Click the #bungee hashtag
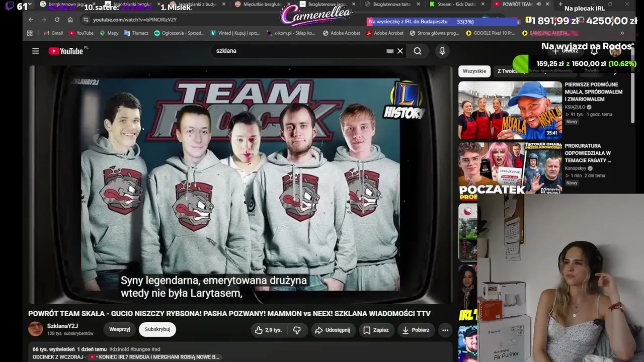 140,349
